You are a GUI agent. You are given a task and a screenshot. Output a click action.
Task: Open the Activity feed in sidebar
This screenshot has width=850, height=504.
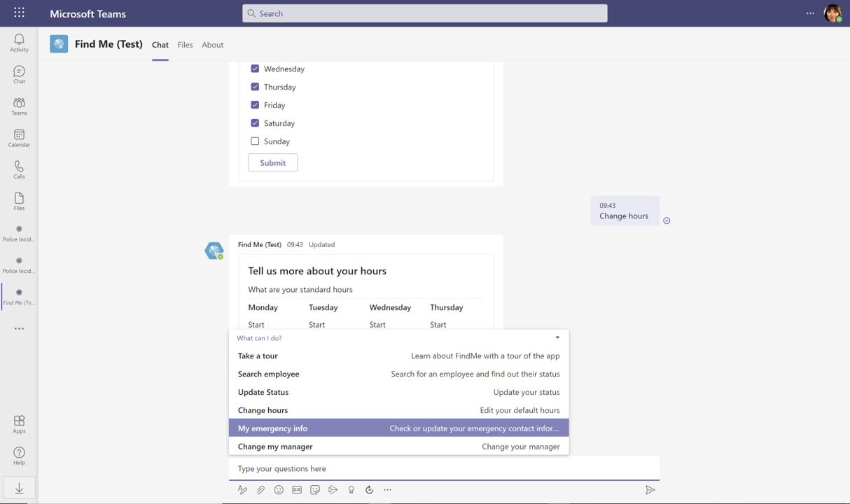19,43
